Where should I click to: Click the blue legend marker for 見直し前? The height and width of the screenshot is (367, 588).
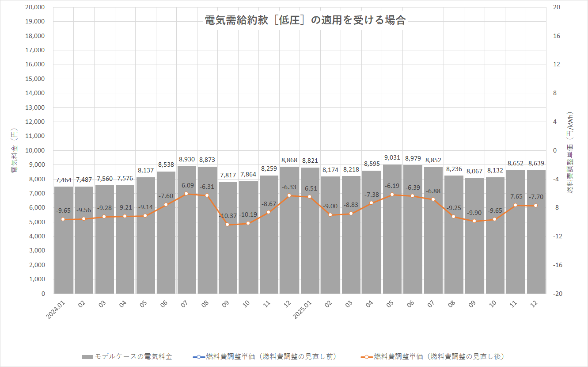[x=199, y=357]
